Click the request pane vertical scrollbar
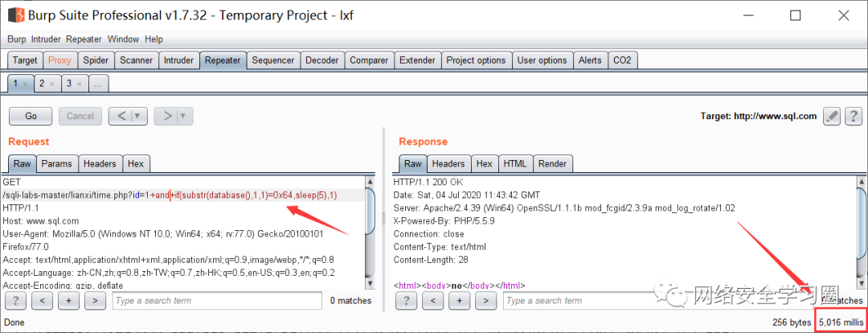This screenshot has height=333, width=868. [x=371, y=232]
